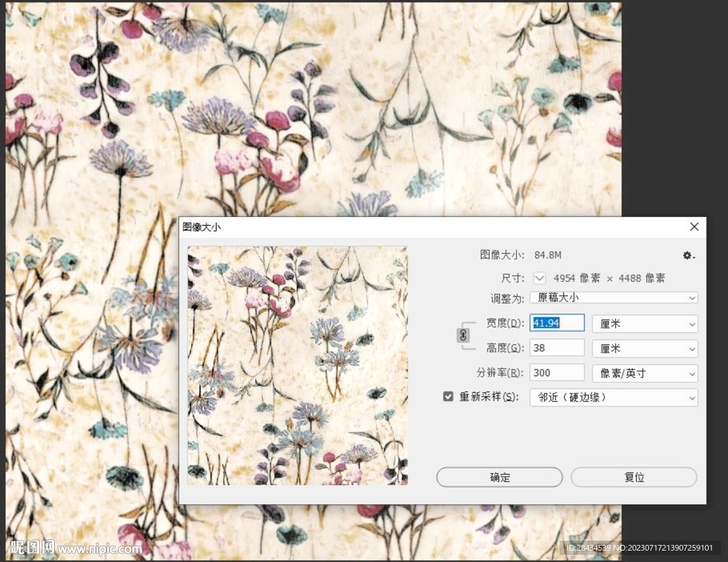
Task: Click the gear settings icon in dialog
Action: (688, 255)
